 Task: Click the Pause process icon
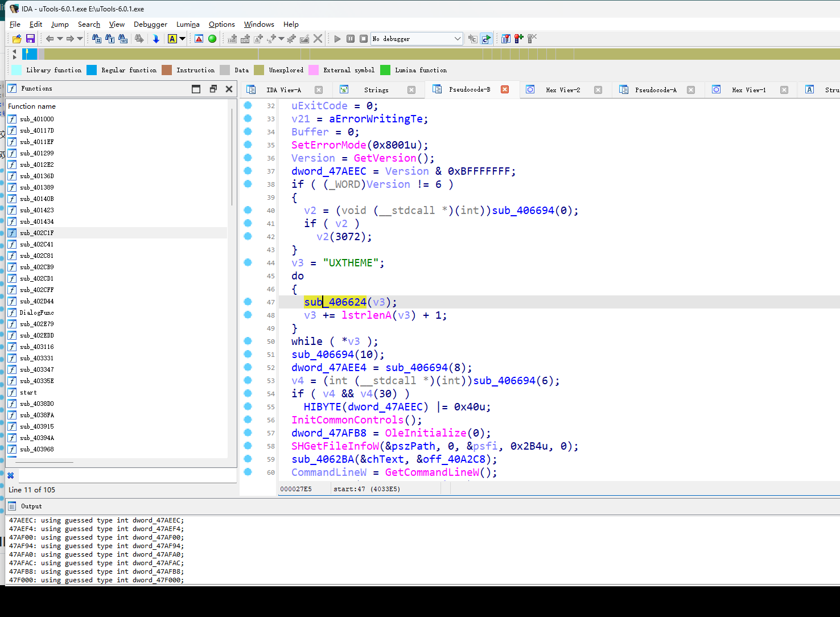click(x=351, y=39)
